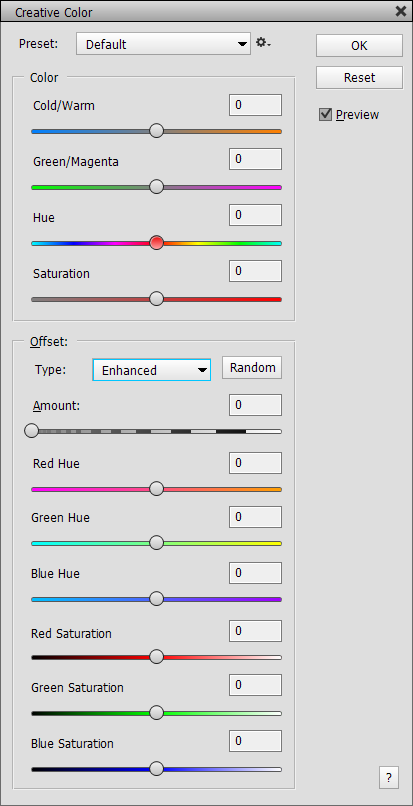Viewport: 413px width, 806px height.
Task: Click the Cold/Warm value field
Action: click(x=255, y=105)
